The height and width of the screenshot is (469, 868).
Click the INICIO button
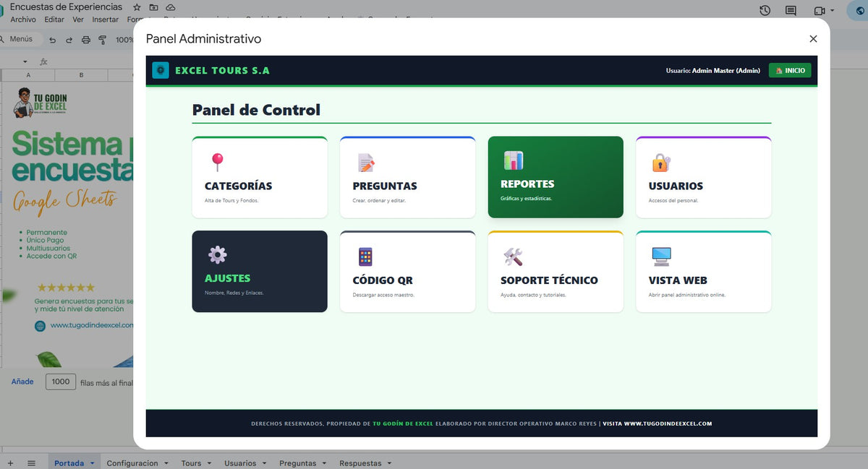[790, 70]
